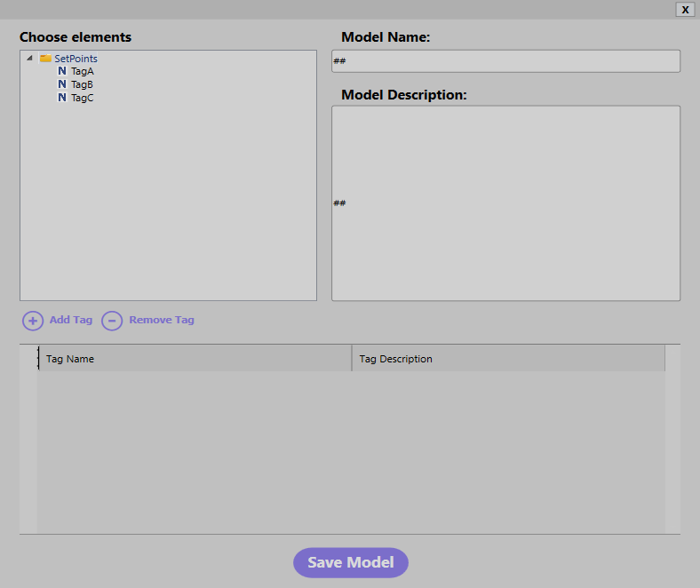
Task: Highlight TagC in the elements tree
Action: 83,98
